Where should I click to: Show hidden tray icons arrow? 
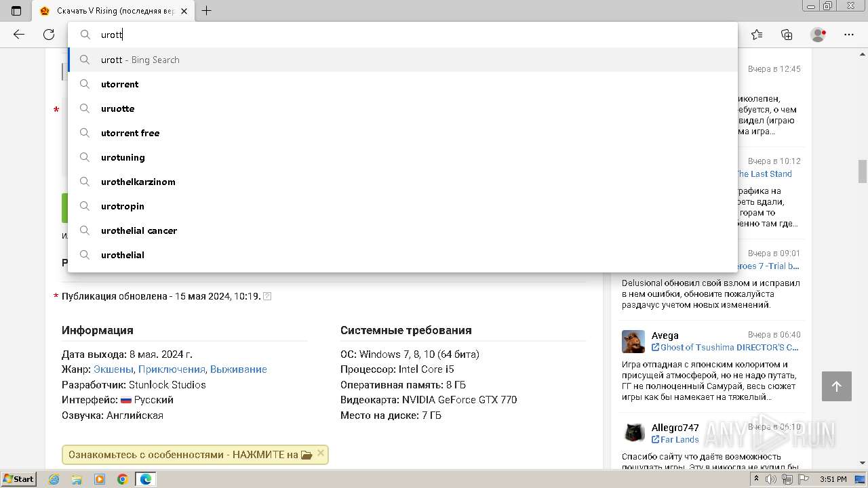pyautogui.click(x=758, y=479)
